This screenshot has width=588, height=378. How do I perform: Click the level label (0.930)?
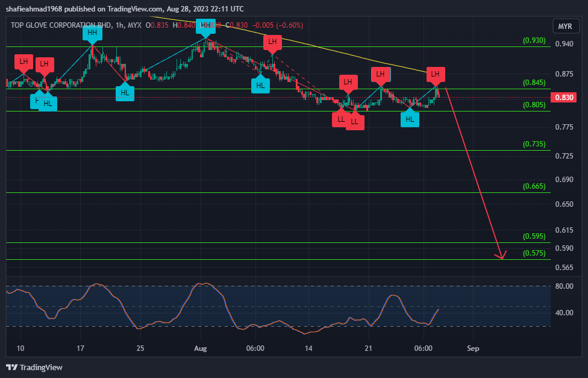(534, 40)
